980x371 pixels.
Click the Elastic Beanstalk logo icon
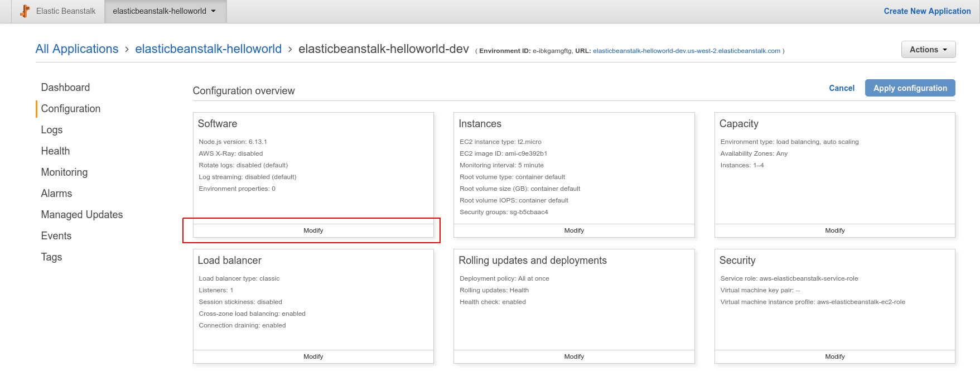(x=25, y=11)
